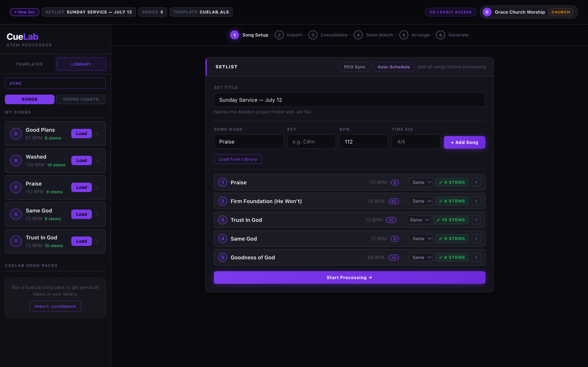588x367 pixels.
Task: Delete Washed from My Songs
Action: (x=97, y=160)
